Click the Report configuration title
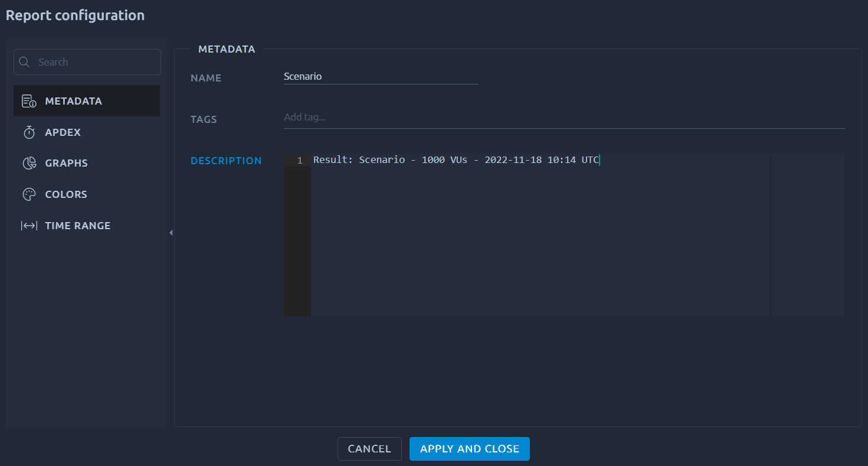The width and height of the screenshot is (868, 466). [x=75, y=15]
